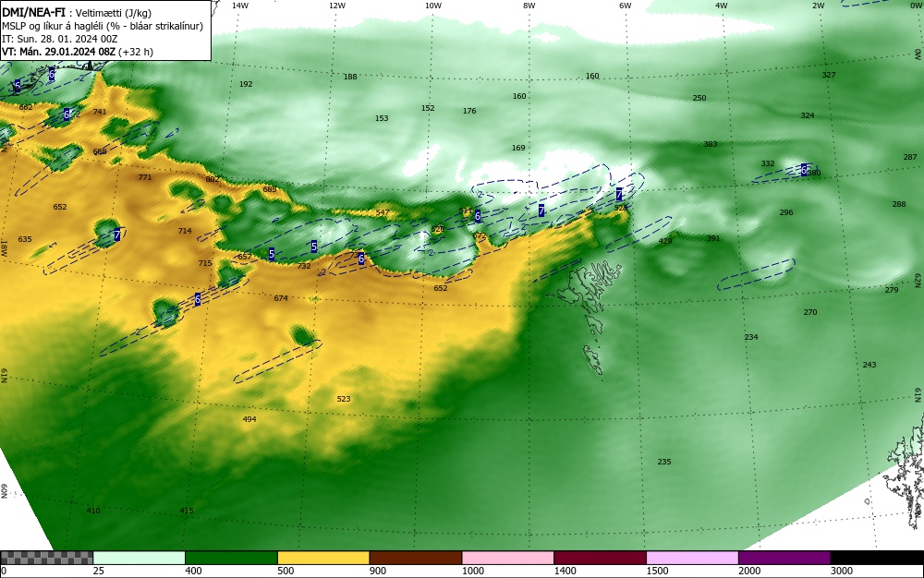Select the map value 234

750,337
